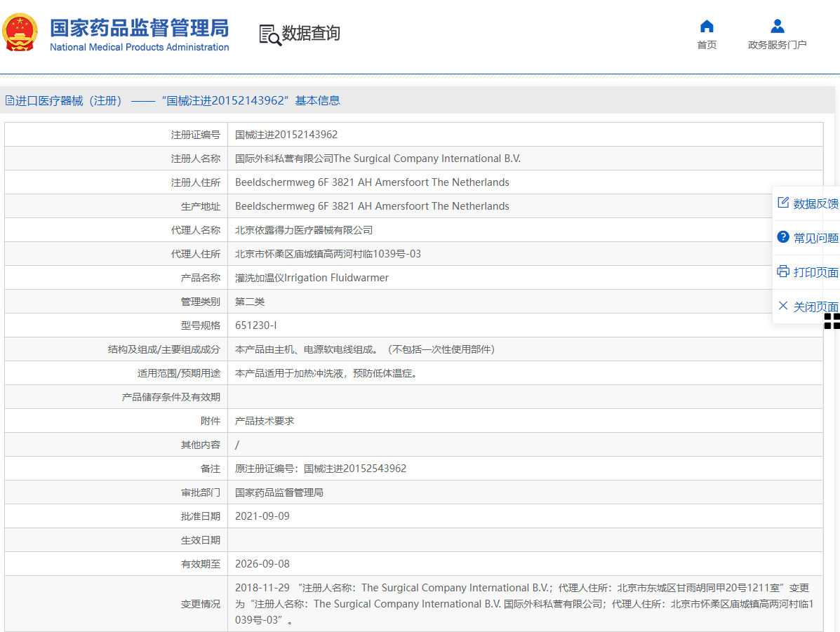Open 常见问题 FAQ link
The height and width of the screenshot is (632, 840).
815,238
